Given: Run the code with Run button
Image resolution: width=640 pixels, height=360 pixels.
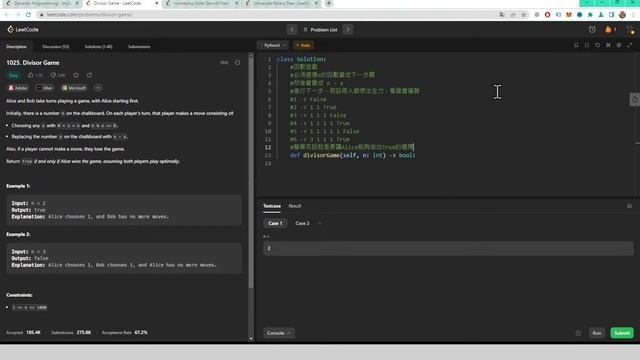Looking at the screenshot, I should tap(597, 333).
